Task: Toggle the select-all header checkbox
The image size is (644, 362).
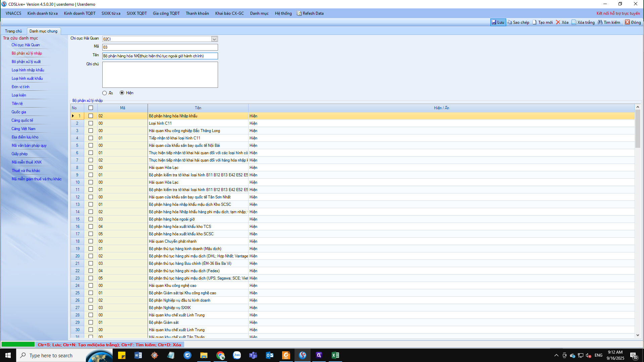Action: pos(91,108)
